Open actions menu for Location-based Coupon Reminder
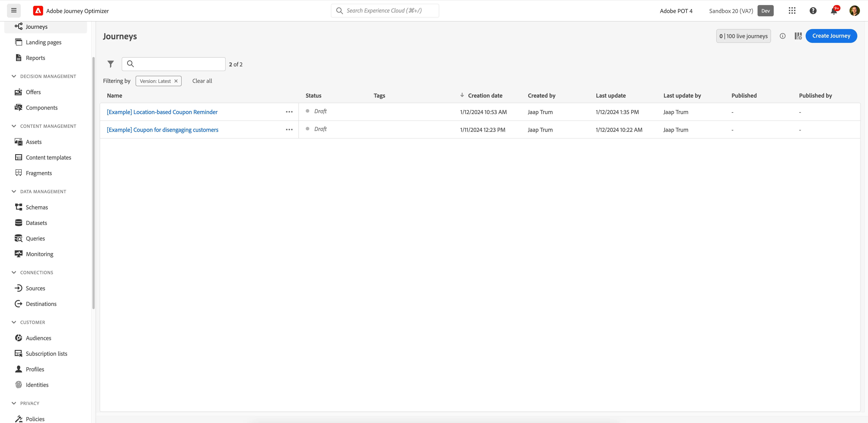The height and width of the screenshot is (423, 868). pyautogui.click(x=289, y=112)
